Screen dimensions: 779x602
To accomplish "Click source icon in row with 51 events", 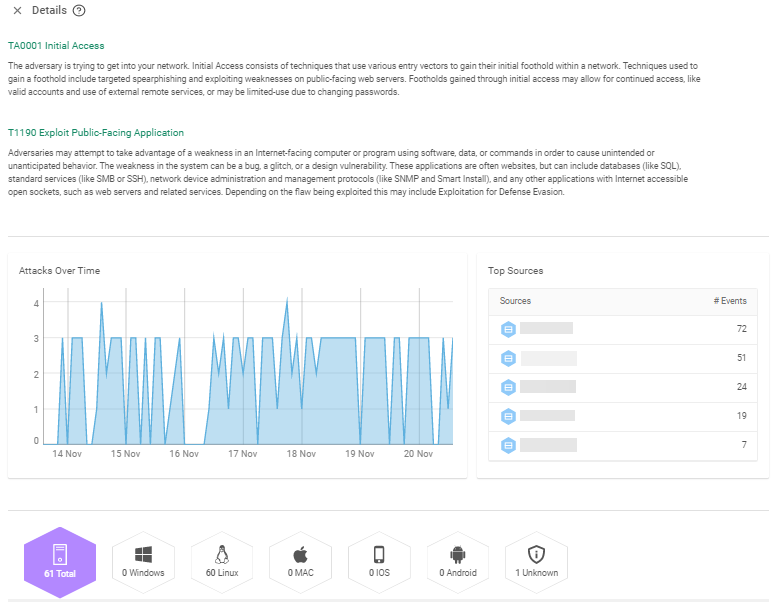I will (x=507, y=358).
